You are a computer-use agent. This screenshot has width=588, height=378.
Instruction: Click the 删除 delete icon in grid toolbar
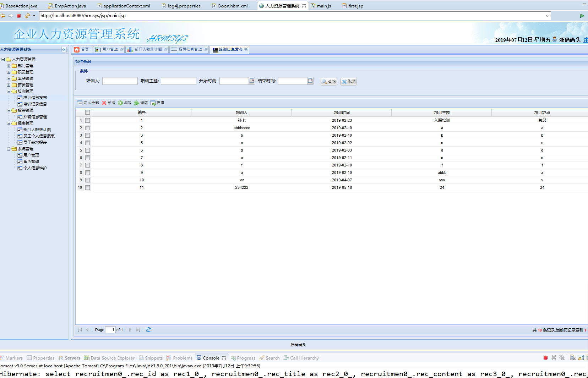click(104, 103)
